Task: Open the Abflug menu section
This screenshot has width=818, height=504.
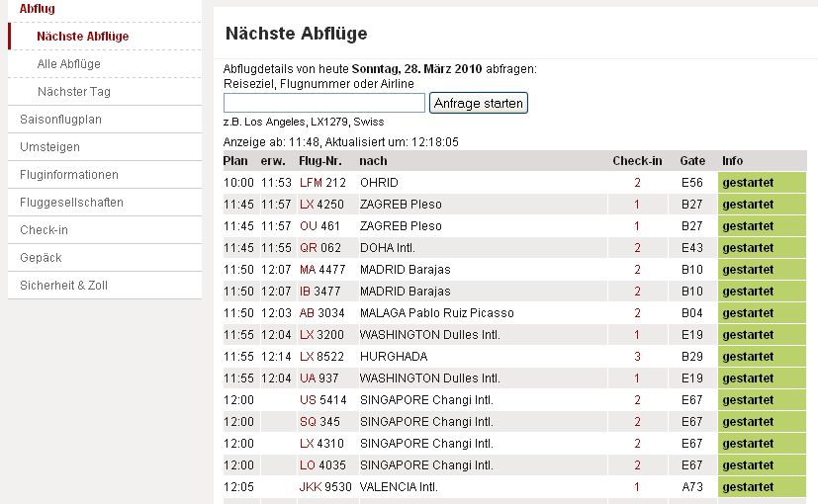Action: click(38, 9)
